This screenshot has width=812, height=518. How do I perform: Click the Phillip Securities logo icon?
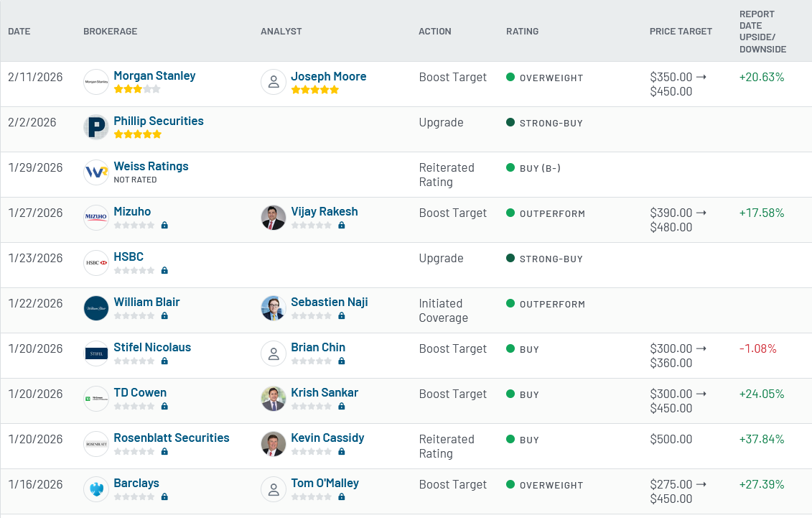coord(96,127)
